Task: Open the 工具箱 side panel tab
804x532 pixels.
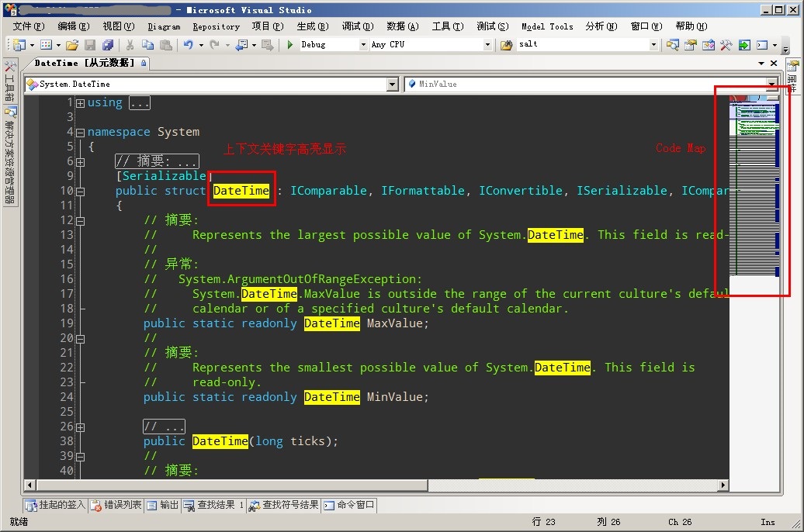Action: [x=10, y=81]
